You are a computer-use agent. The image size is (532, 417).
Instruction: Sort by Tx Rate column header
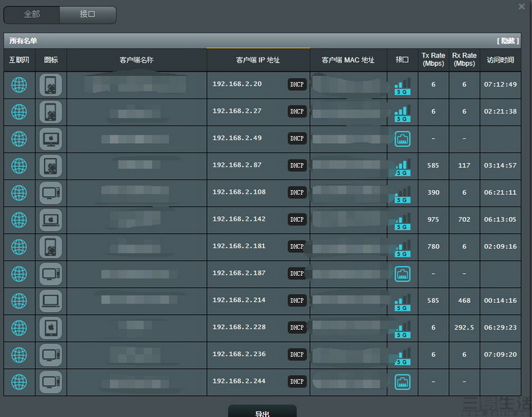[x=433, y=60]
